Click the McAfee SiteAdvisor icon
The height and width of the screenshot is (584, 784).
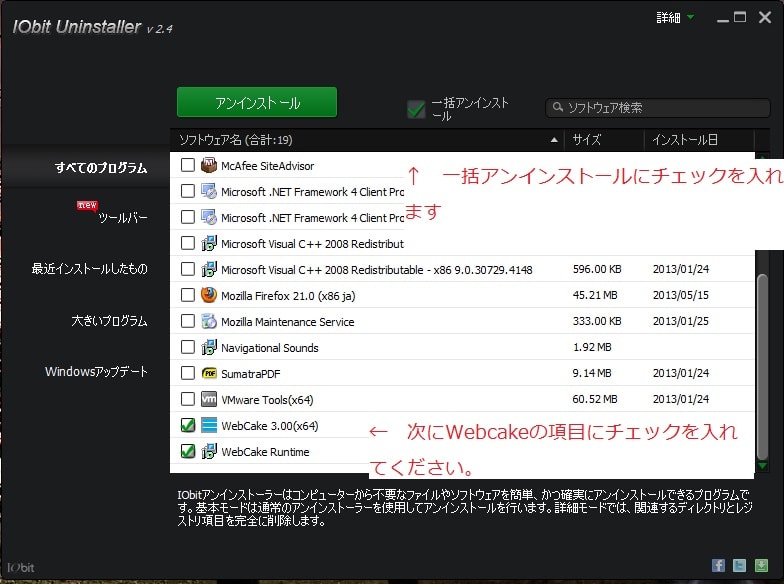(x=209, y=165)
